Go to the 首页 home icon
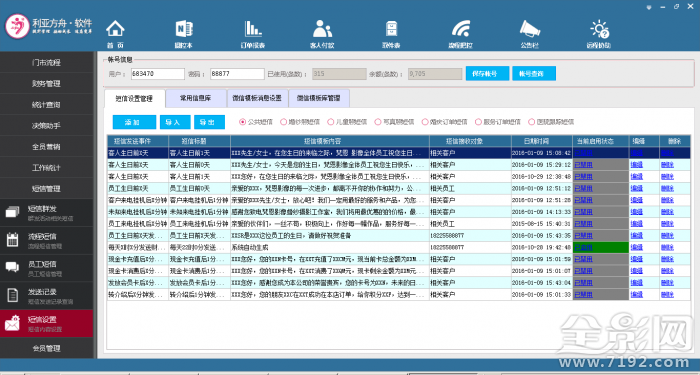The image size is (700, 375). (x=115, y=29)
